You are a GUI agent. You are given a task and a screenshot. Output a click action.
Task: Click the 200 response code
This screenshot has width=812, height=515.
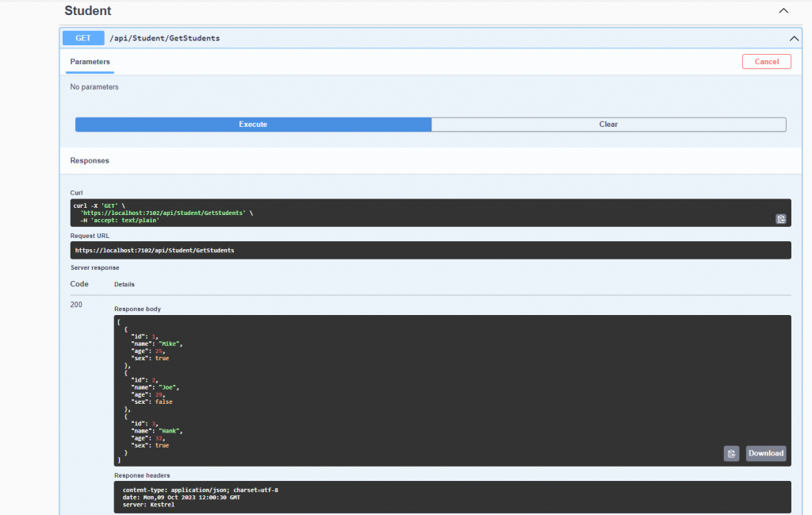[x=76, y=305]
